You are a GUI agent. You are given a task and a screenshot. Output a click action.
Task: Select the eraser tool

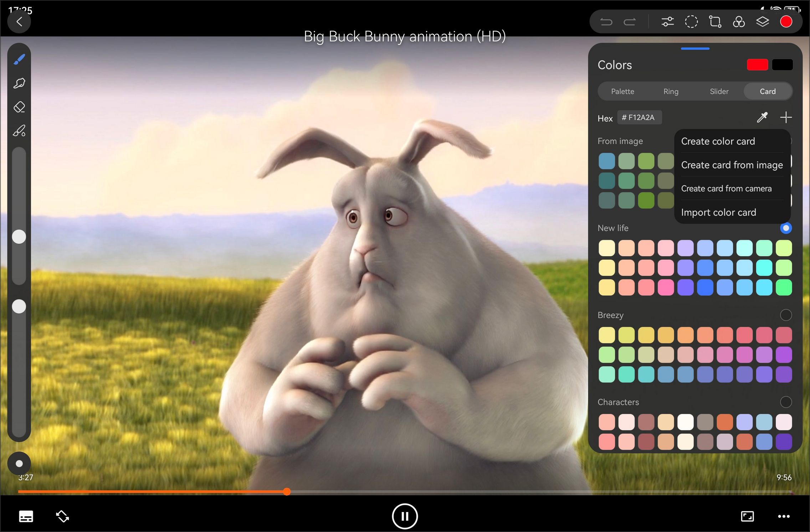pos(19,107)
